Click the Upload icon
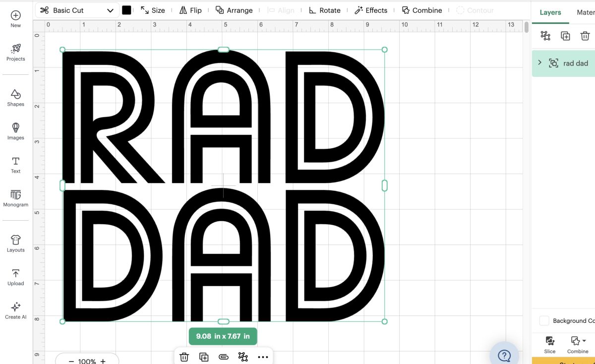 [x=16, y=277]
